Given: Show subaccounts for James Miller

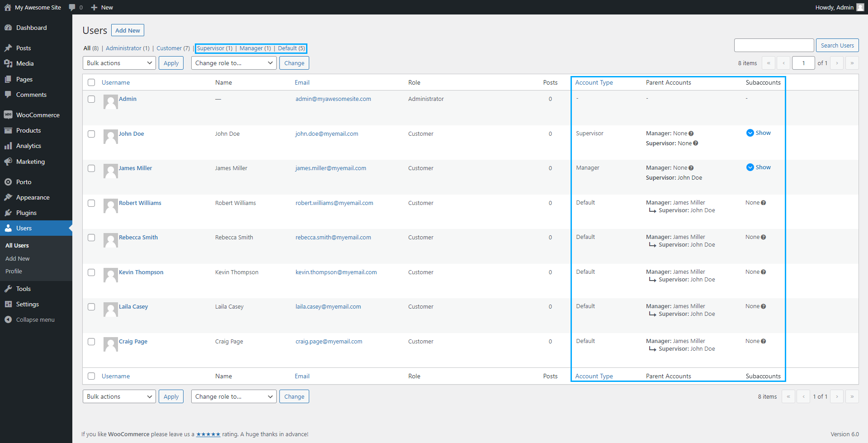Looking at the screenshot, I should [759, 167].
